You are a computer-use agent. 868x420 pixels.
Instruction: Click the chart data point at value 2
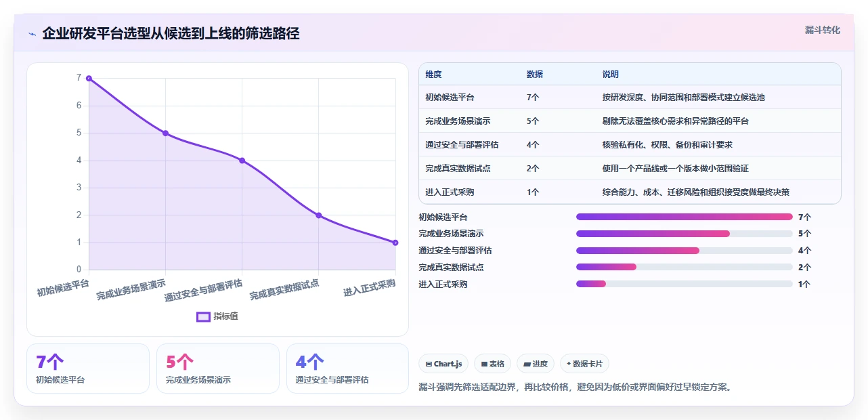pos(318,215)
